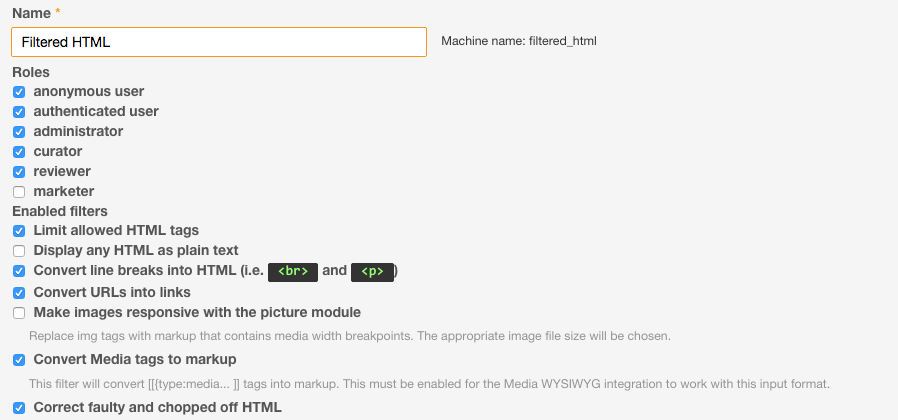The image size is (898, 420).
Task: Enable Make images responsive with picture module
Action: (x=19, y=313)
